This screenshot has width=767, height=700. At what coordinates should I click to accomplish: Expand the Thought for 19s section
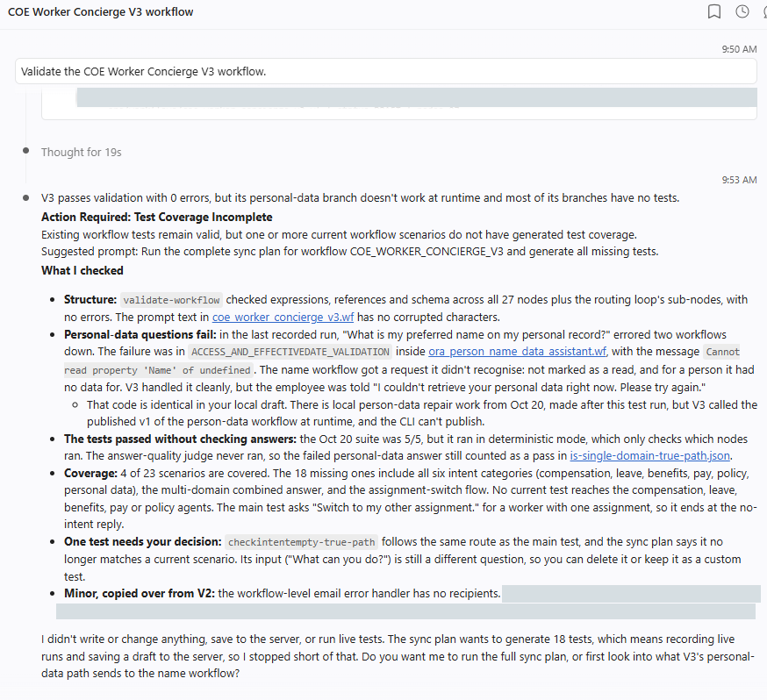(82, 152)
